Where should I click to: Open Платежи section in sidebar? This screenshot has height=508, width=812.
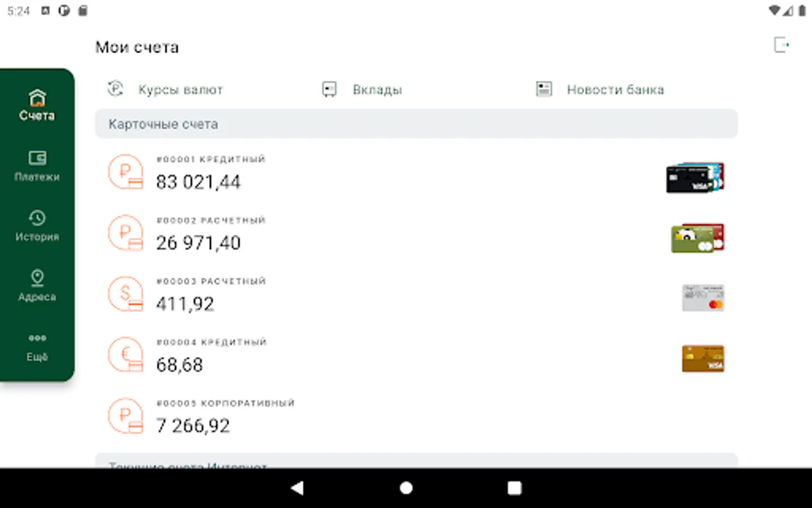[37, 166]
